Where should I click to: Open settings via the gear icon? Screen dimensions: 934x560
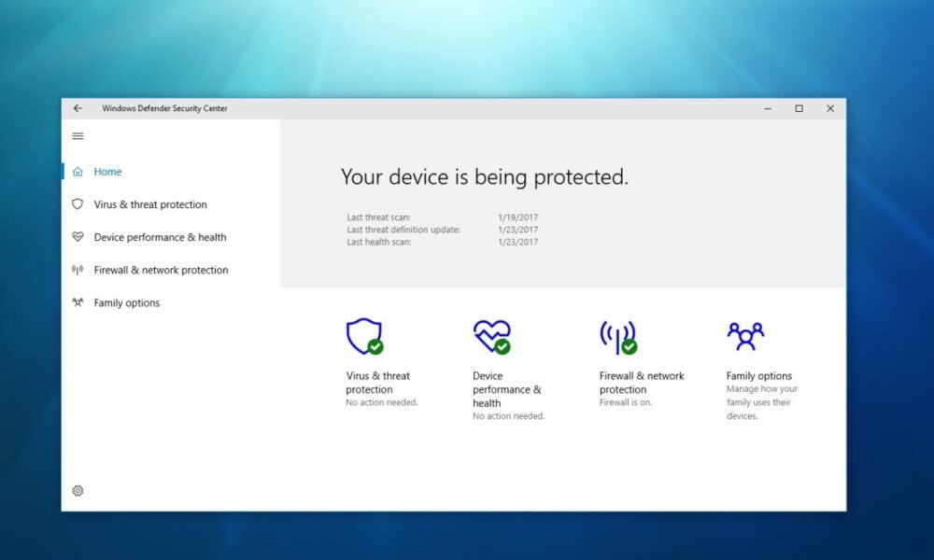[78, 491]
